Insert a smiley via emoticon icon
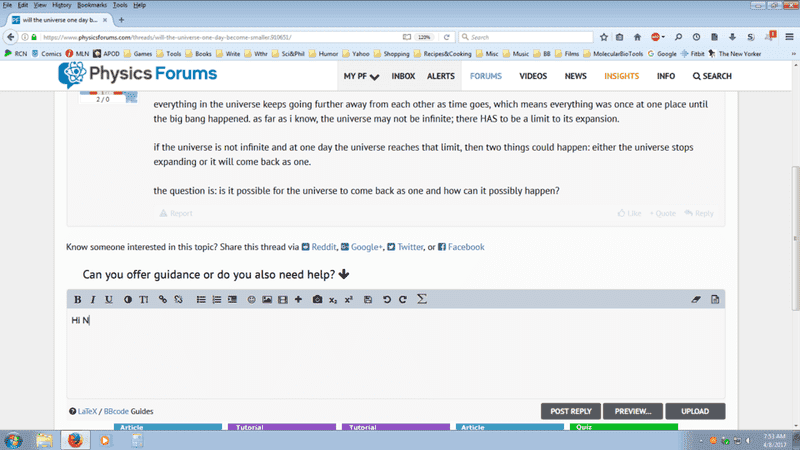800x450 pixels. [x=251, y=300]
